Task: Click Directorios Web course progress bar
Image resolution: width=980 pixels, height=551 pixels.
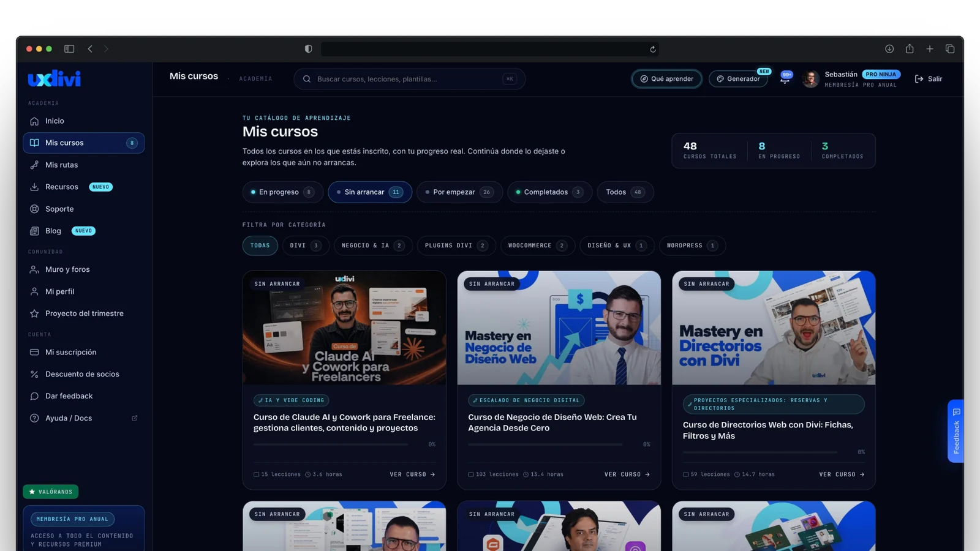Action: tap(760, 452)
